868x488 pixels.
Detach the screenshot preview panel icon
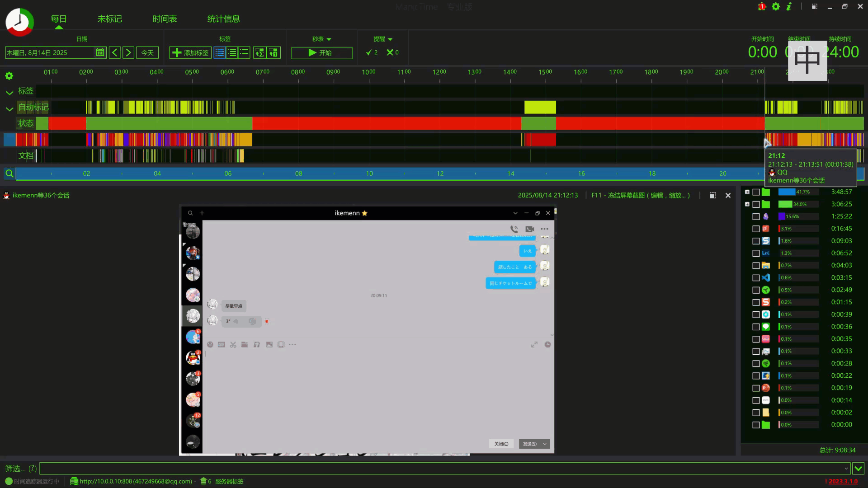pyautogui.click(x=712, y=195)
